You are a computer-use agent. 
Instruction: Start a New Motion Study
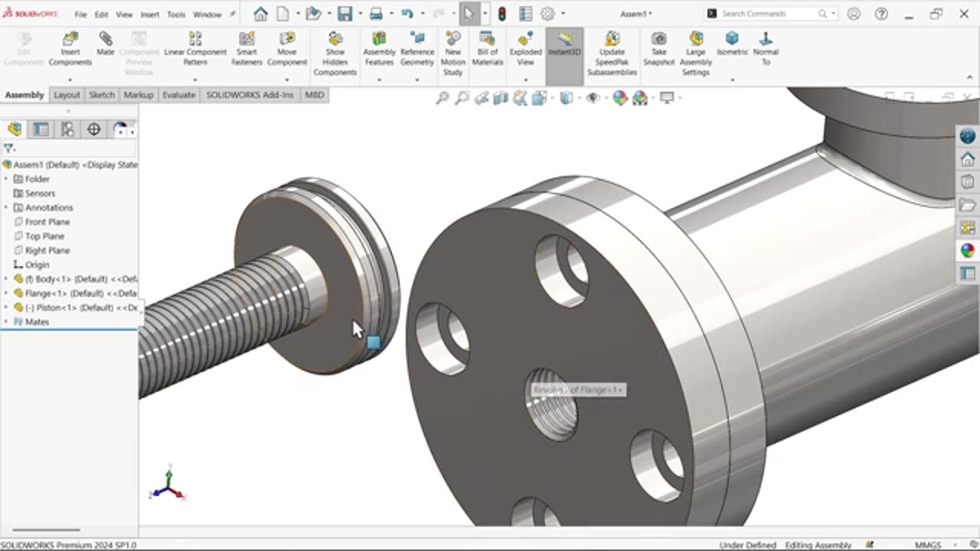pos(453,54)
